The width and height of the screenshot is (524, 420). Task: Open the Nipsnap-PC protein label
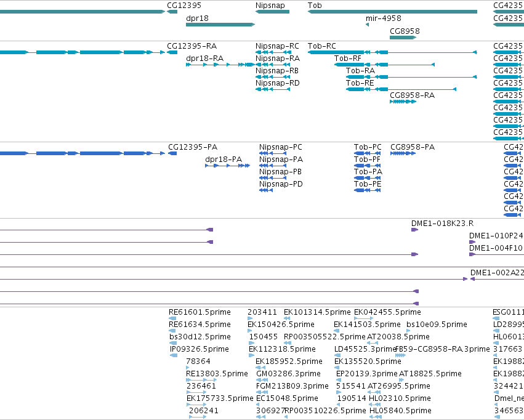tap(280, 147)
